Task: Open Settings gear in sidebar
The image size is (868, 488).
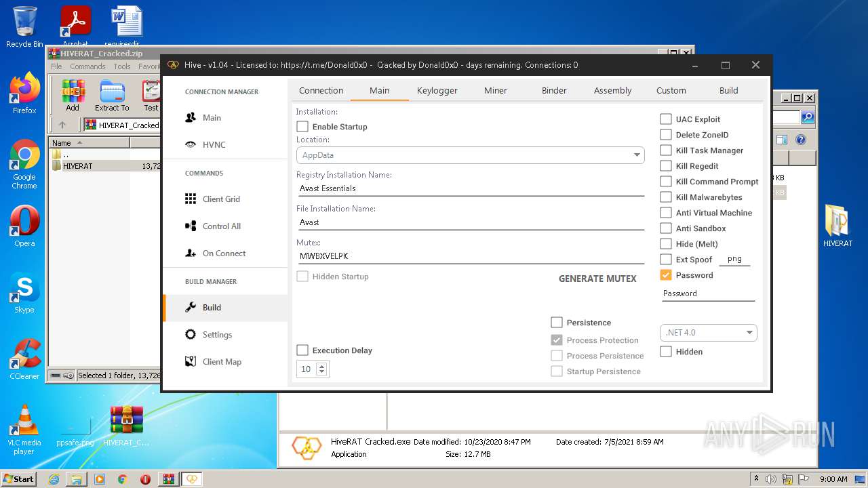Action: (x=209, y=335)
